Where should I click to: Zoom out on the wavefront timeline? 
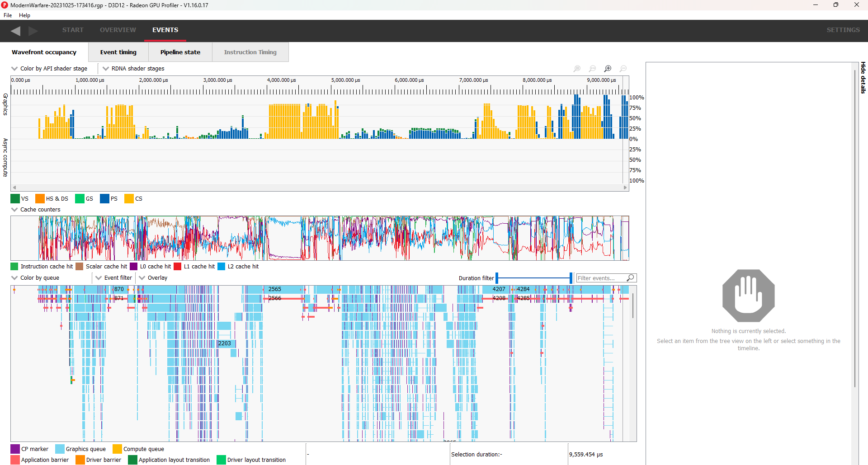623,69
